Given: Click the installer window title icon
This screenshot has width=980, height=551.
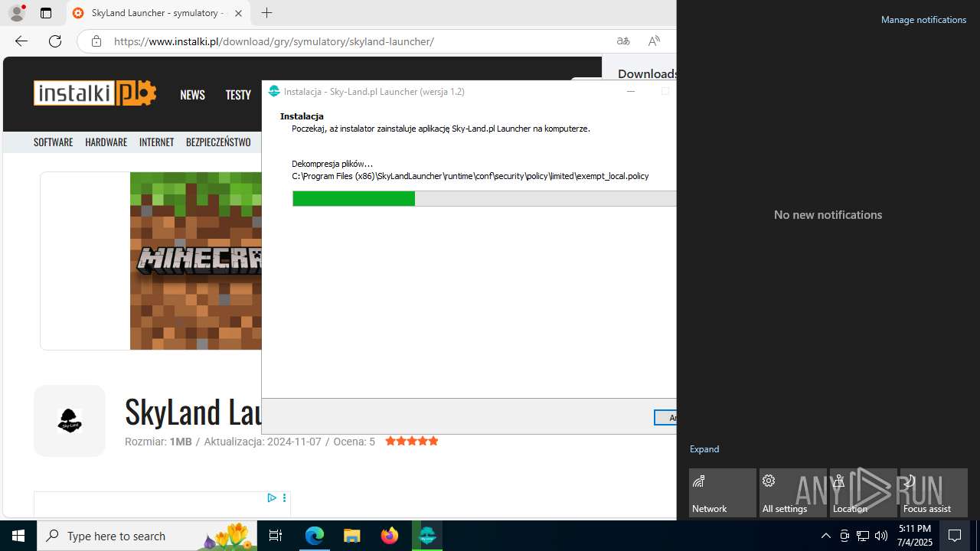Looking at the screenshot, I should [274, 91].
